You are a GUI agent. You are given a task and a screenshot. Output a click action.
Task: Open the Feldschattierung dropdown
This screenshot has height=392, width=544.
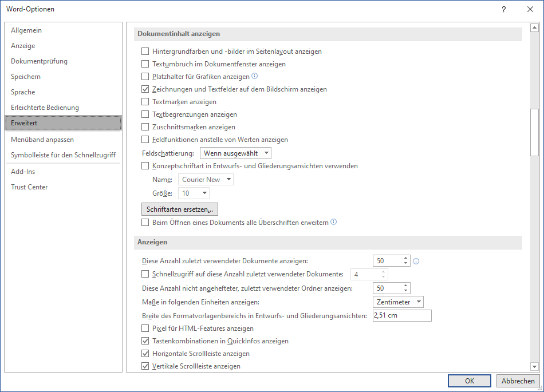coord(235,153)
